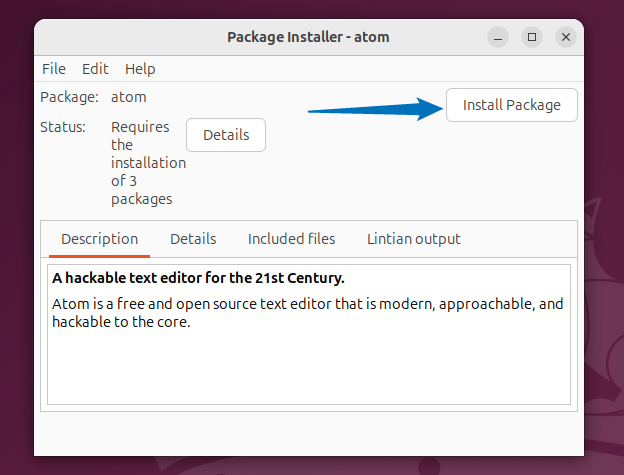Click the package name 'atom'
The width and height of the screenshot is (624, 475).
click(x=129, y=97)
